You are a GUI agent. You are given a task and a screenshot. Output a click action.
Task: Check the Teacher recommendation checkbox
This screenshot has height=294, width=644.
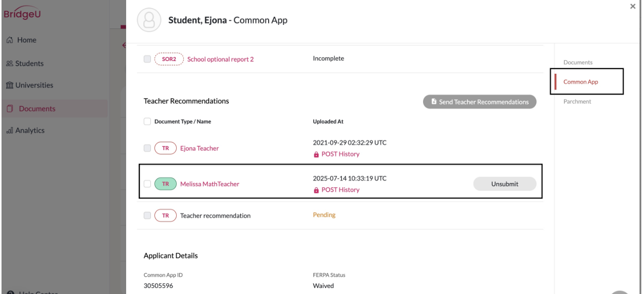tap(147, 216)
